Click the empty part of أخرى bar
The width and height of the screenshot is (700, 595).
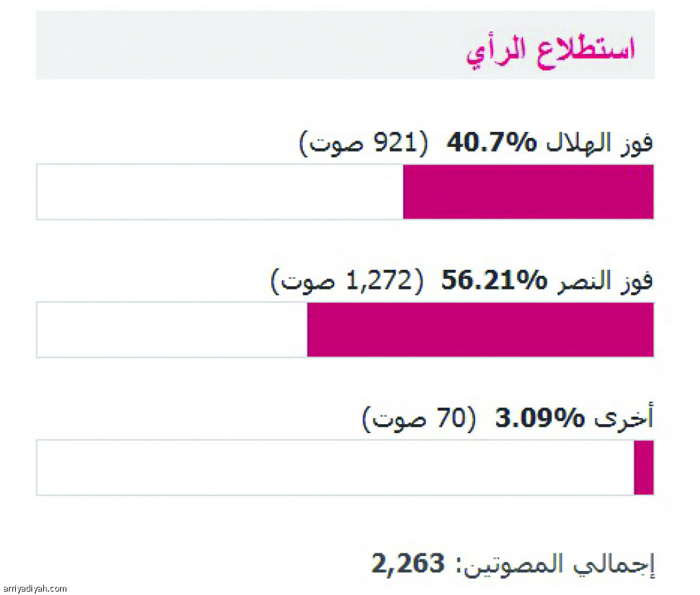pos(335,467)
